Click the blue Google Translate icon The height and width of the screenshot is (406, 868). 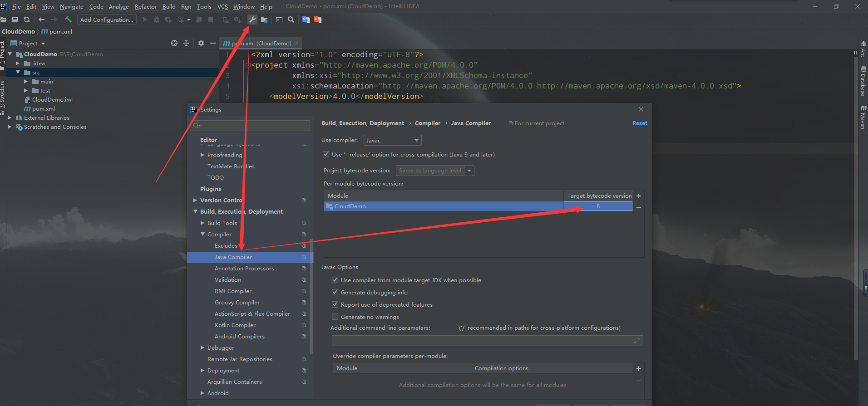306,20
